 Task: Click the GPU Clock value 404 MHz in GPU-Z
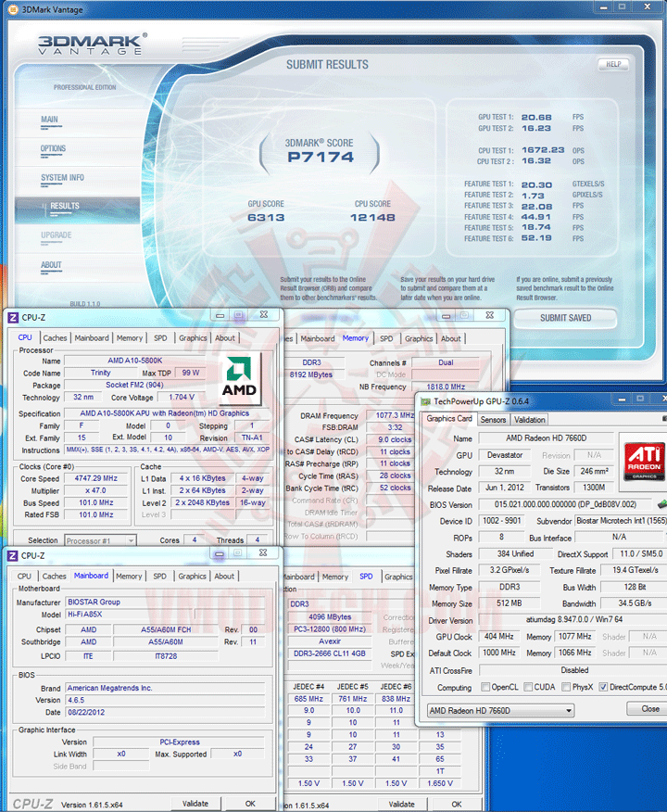click(498, 637)
